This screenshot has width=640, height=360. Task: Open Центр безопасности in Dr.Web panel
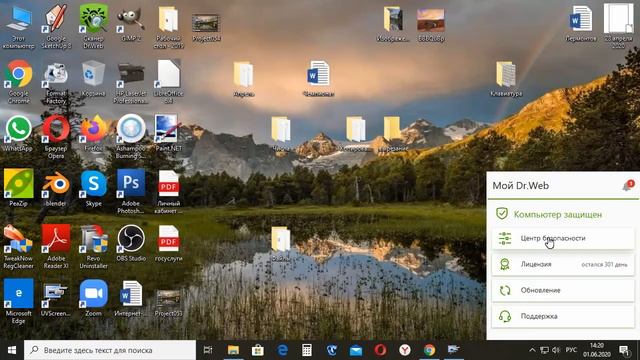pyautogui.click(x=563, y=238)
